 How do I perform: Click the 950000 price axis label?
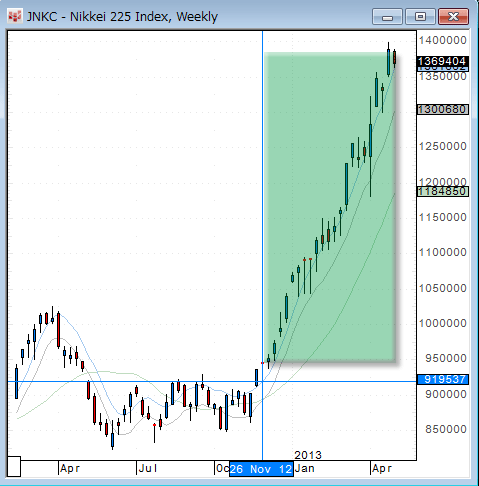(x=446, y=358)
